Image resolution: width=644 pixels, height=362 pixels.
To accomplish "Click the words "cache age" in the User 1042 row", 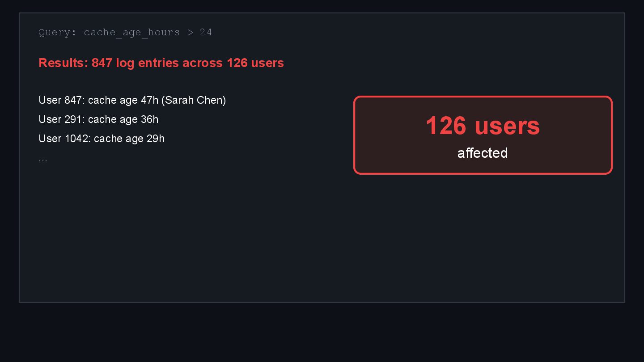I will coord(119,139).
